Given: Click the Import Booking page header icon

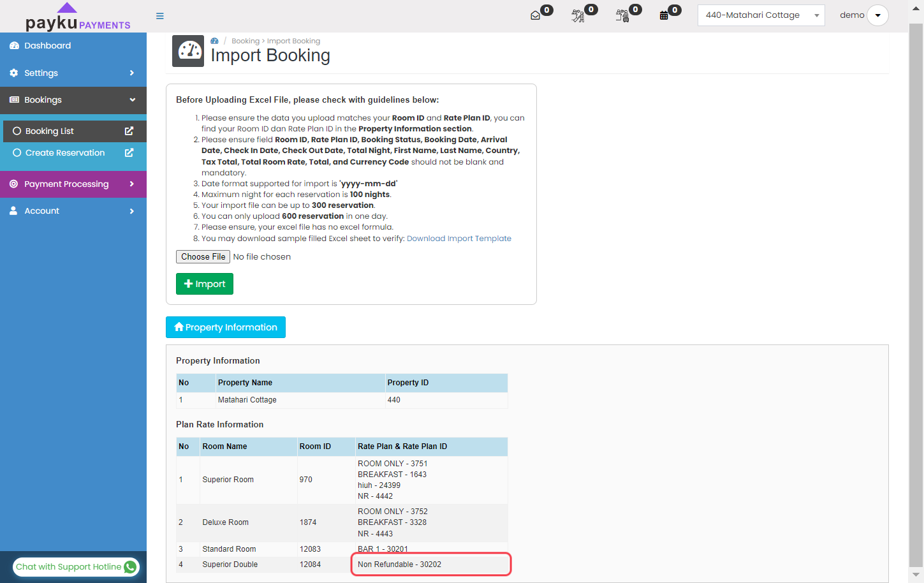Looking at the screenshot, I should coord(188,51).
